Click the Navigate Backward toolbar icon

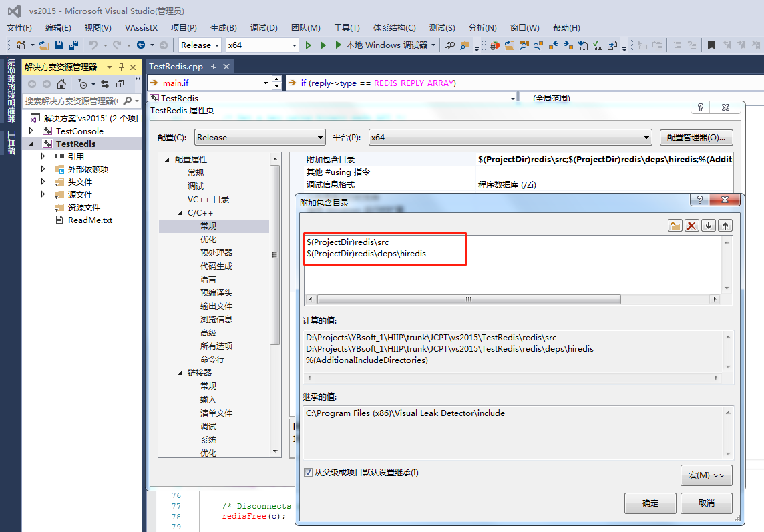(x=140, y=45)
